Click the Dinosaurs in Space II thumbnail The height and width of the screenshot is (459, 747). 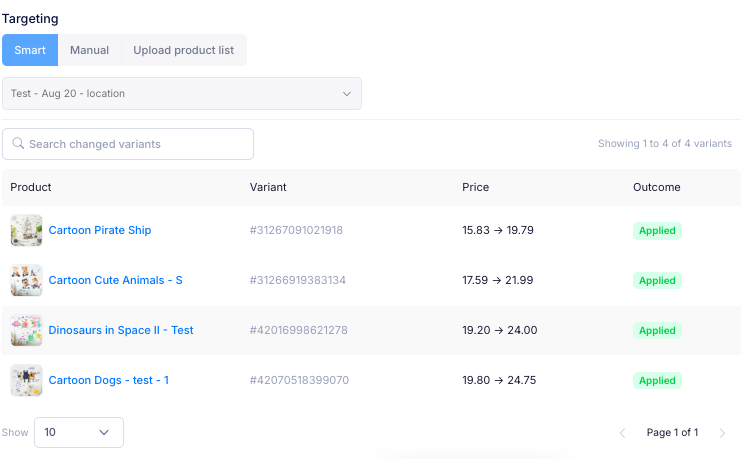coord(26,330)
